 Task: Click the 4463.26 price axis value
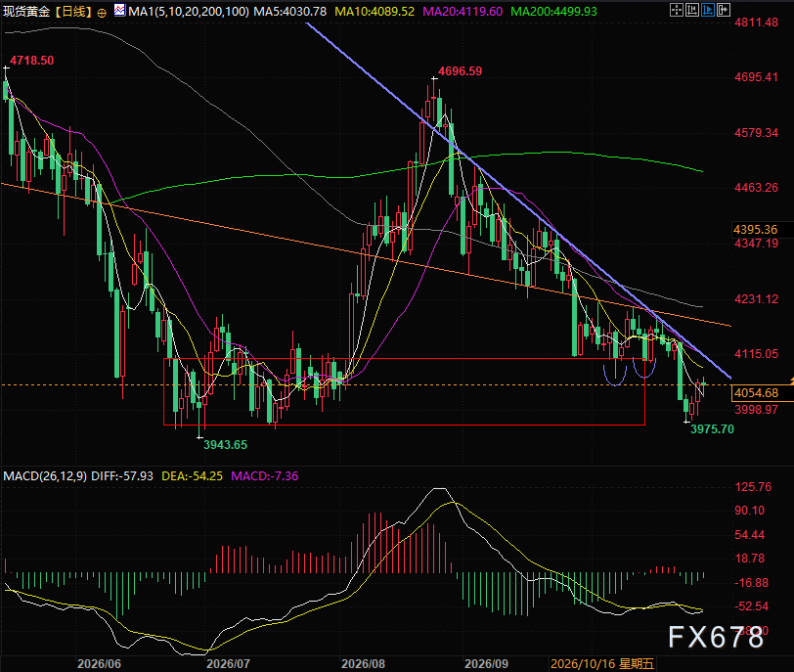tap(757, 188)
